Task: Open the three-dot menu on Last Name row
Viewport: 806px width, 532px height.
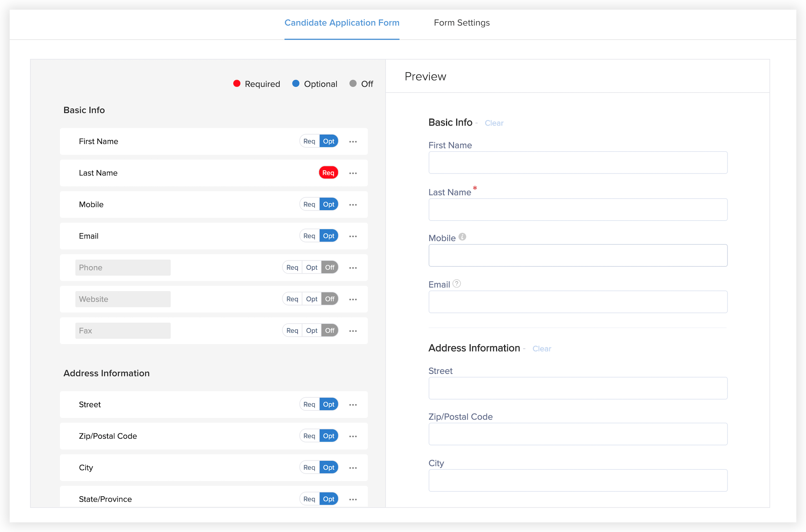Action: tap(353, 173)
